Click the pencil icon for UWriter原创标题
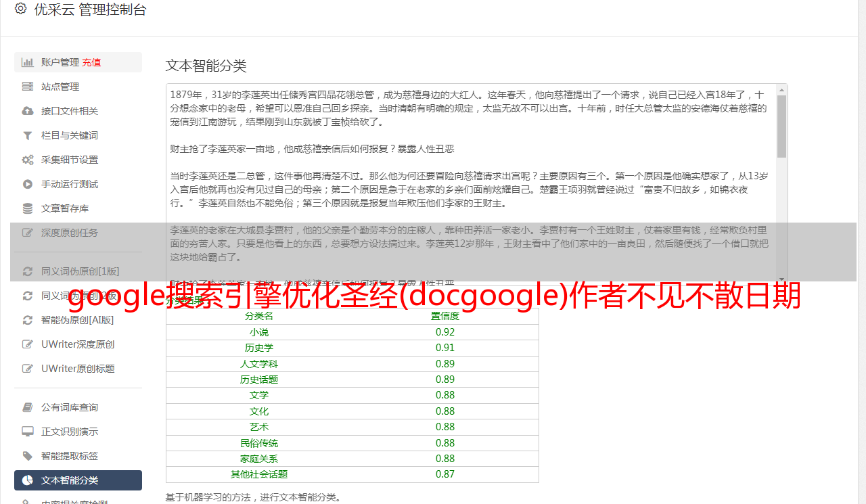The height and width of the screenshot is (504, 866). click(28, 369)
